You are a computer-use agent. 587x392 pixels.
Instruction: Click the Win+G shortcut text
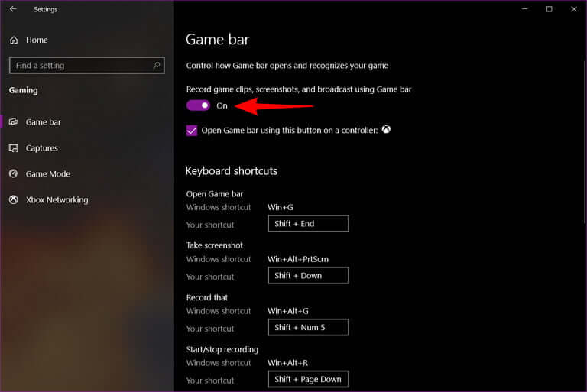[281, 207]
